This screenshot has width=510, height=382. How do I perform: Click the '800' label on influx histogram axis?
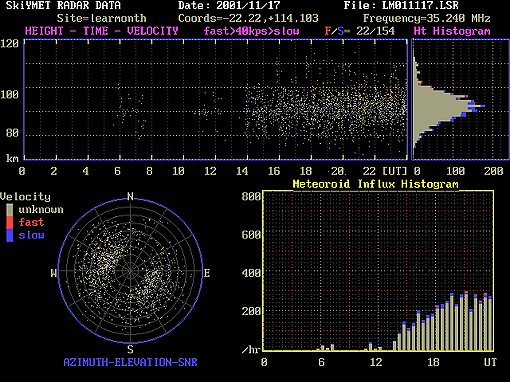point(251,196)
